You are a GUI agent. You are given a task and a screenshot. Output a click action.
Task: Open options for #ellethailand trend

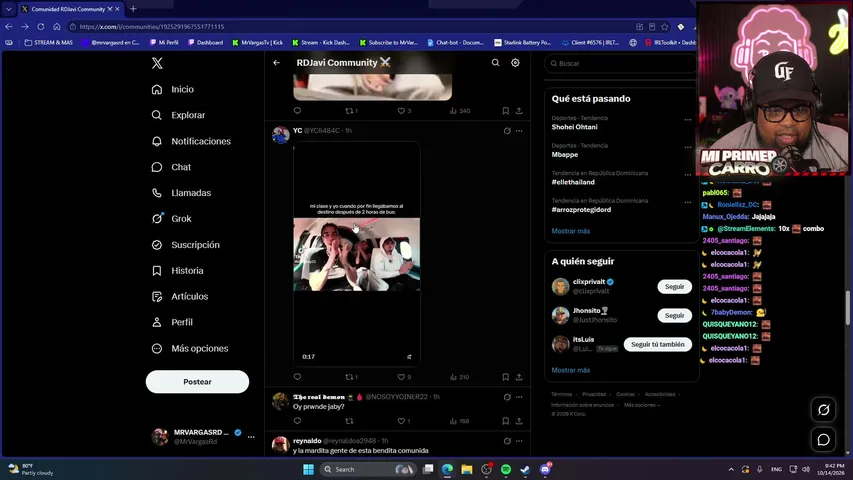pos(688,175)
